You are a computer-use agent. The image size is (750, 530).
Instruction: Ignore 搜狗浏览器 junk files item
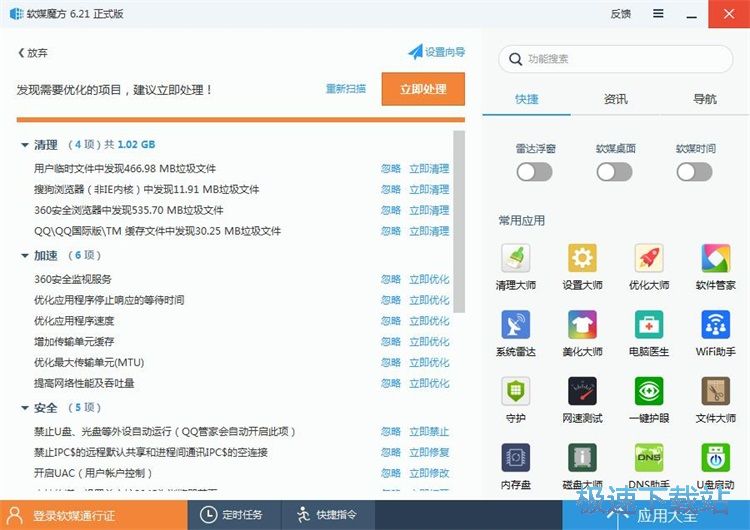tap(391, 189)
